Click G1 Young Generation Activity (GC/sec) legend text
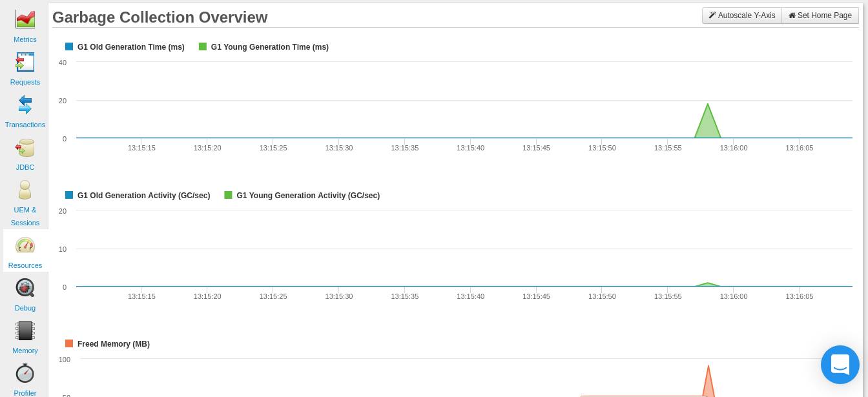 coord(308,196)
